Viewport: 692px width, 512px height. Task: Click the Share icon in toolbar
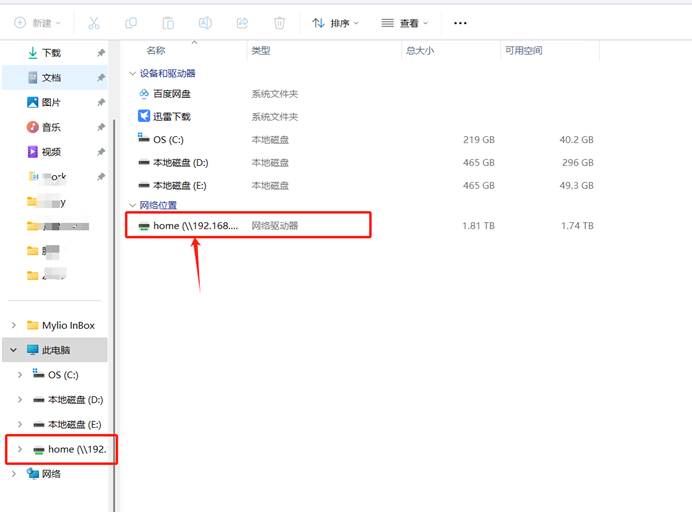(242, 23)
